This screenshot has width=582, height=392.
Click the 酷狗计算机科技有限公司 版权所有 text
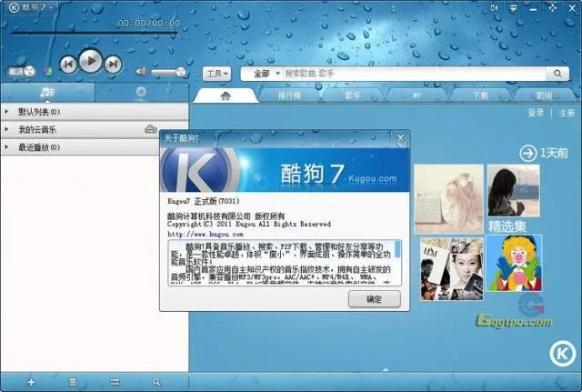(x=226, y=216)
